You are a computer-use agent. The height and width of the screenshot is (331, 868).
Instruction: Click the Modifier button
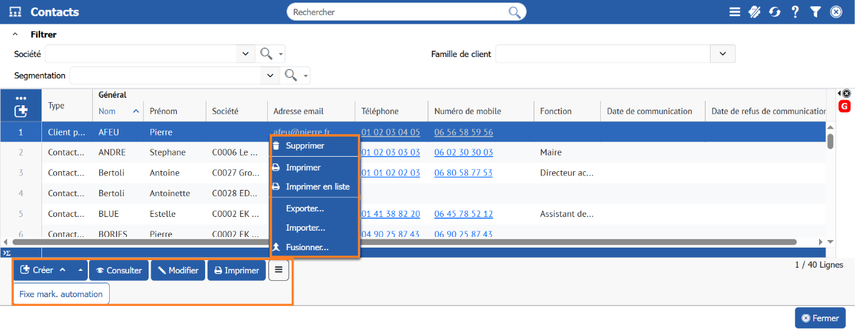[178, 270]
